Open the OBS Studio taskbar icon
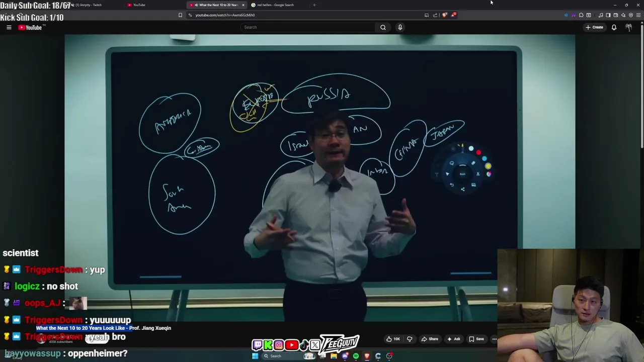 [x=389, y=356]
